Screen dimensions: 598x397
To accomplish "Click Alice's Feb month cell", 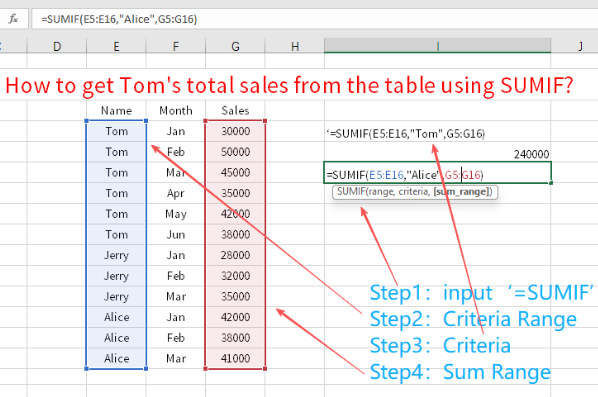I will click(175, 338).
